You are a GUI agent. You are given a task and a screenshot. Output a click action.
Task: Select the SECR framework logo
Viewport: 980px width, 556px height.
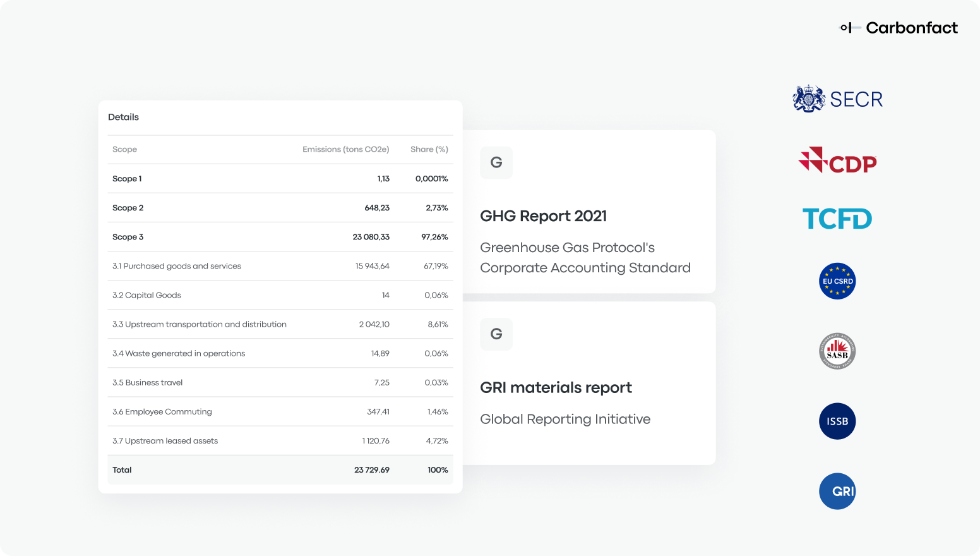tap(838, 99)
